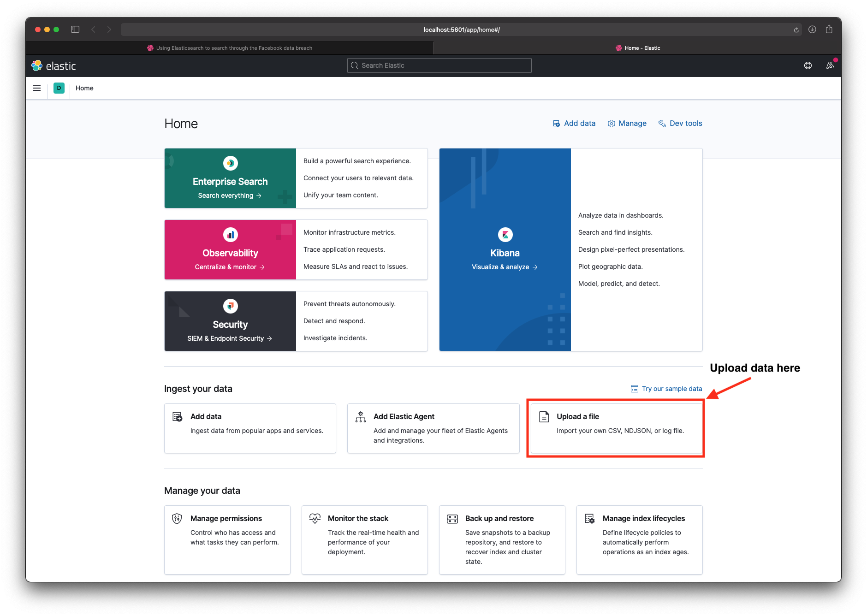Click the browser address bar URL
867x616 pixels.
click(462, 30)
